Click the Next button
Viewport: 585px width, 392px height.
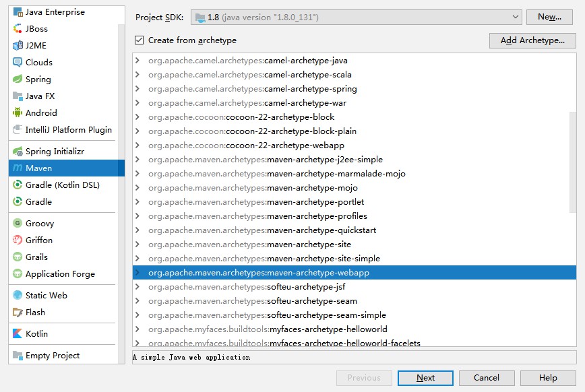point(425,378)
